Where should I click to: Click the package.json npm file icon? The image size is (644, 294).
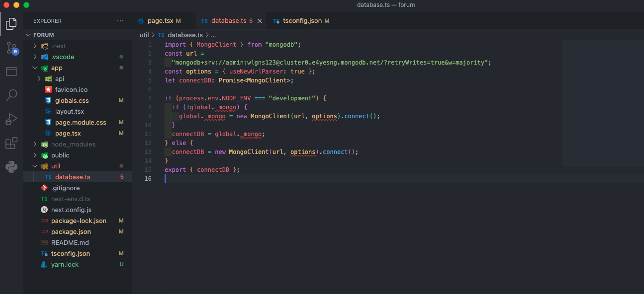(44, 231)
